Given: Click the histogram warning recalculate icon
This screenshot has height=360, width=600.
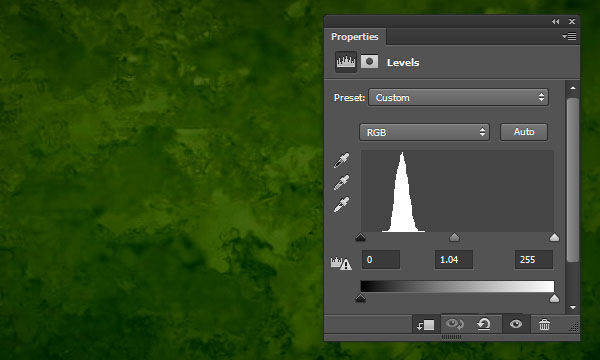Looking at the screenshot, I should click(x=341, y=263).
